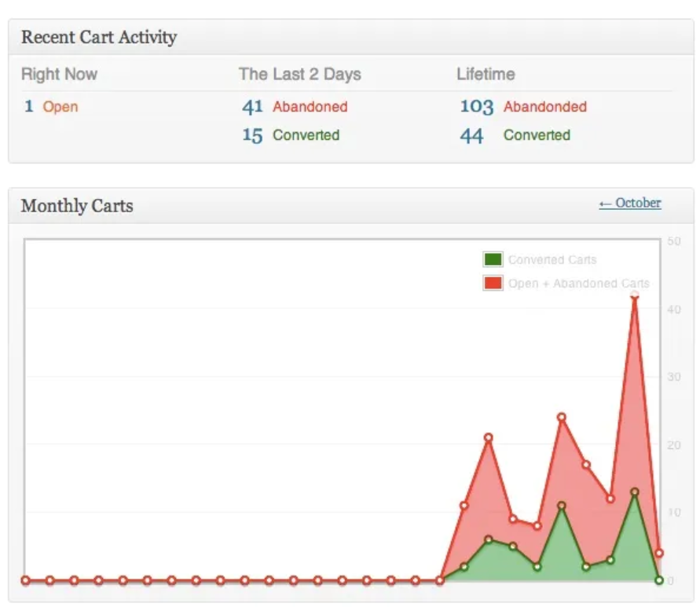700x607 pixels.
Task: Select the first data point on the chart line
Action: click(26, 579)
